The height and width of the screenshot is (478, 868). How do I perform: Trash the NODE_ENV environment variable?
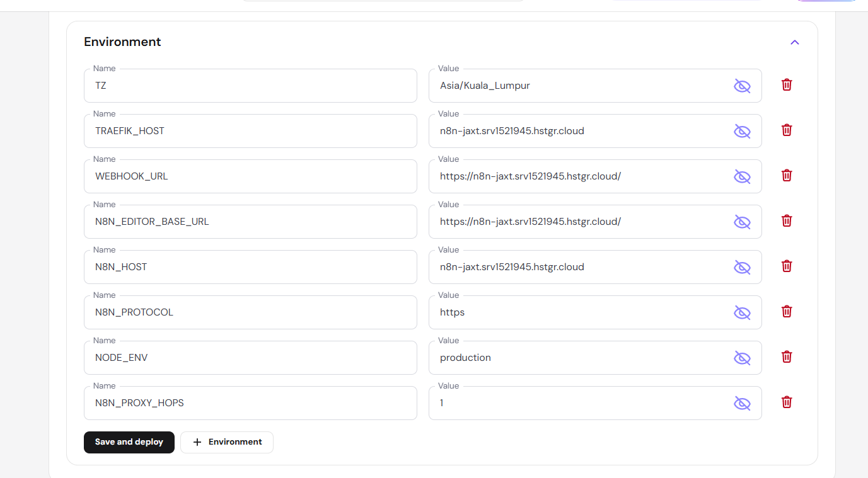(787, 357)
